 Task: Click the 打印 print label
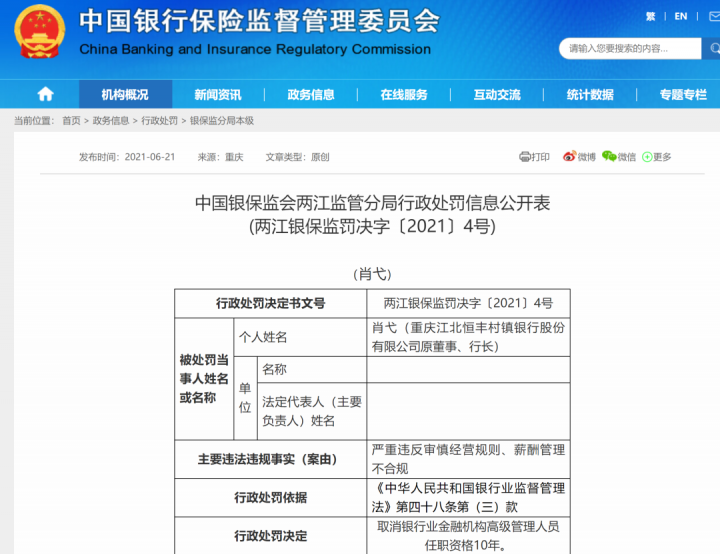pyautogui.click(x=540, y=157)
